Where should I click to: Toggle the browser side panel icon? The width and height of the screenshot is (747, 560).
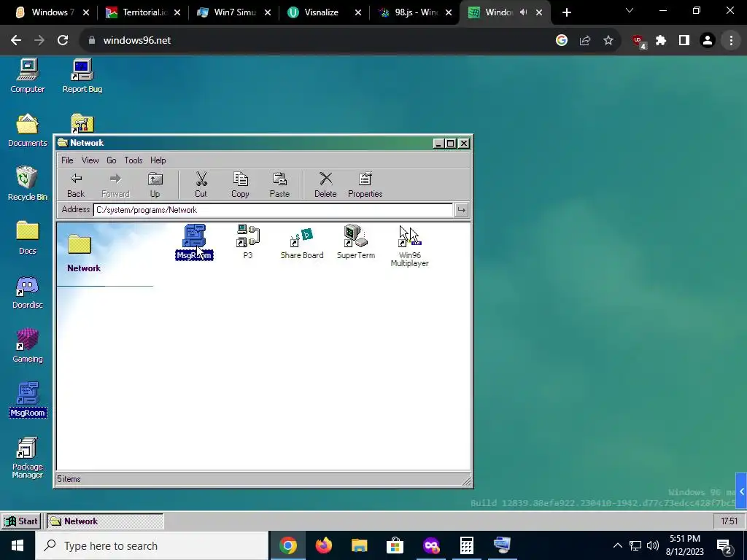coord(684,41)
